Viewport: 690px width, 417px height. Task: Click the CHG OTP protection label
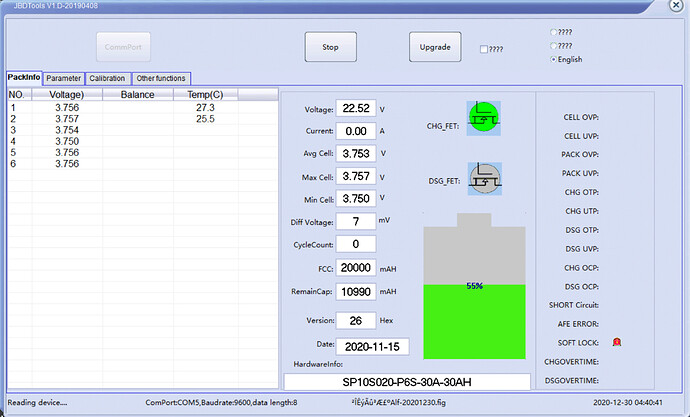click(582, 192)
